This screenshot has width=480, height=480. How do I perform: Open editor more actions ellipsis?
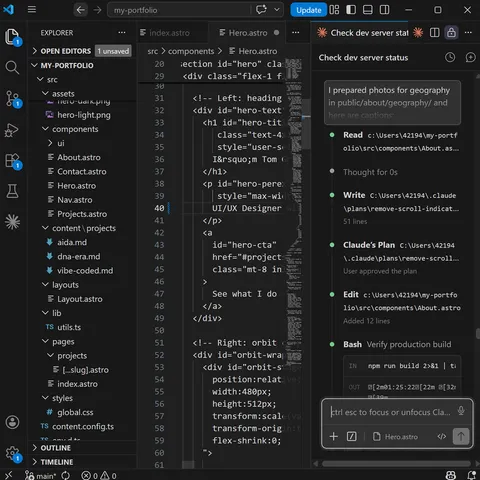(x=296, y=33)
